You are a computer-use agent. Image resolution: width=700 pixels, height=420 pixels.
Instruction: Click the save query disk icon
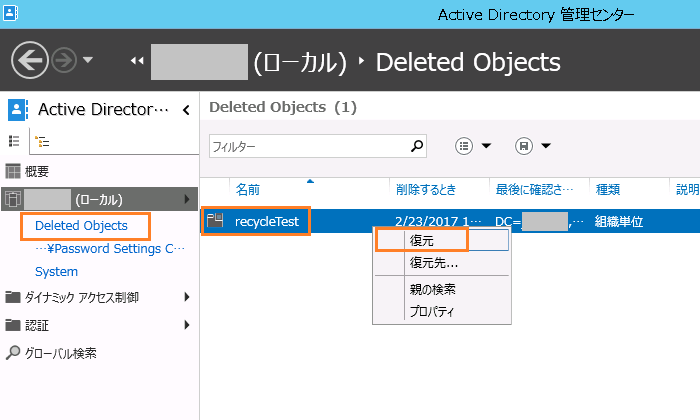point(524,146)
